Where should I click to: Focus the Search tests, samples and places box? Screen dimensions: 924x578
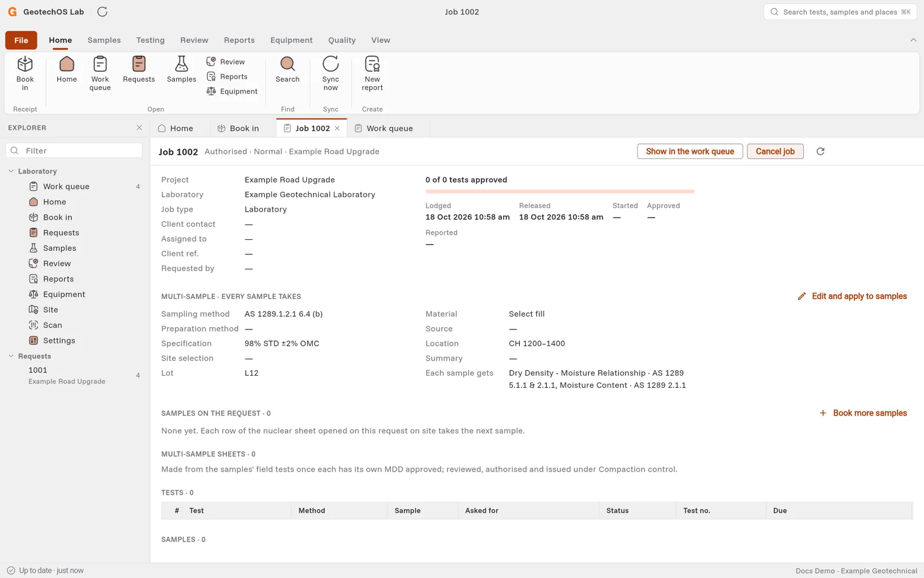pyautogui.click(x=840, y=12)
